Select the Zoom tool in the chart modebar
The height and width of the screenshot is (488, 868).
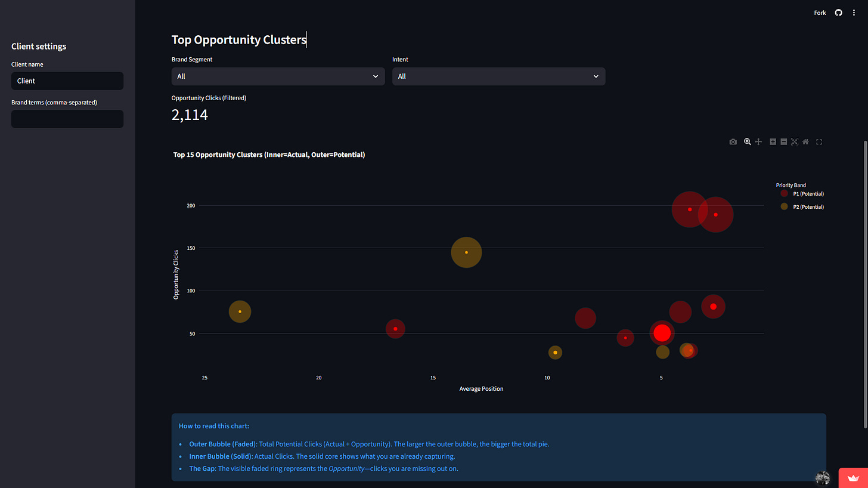(747, 141)
